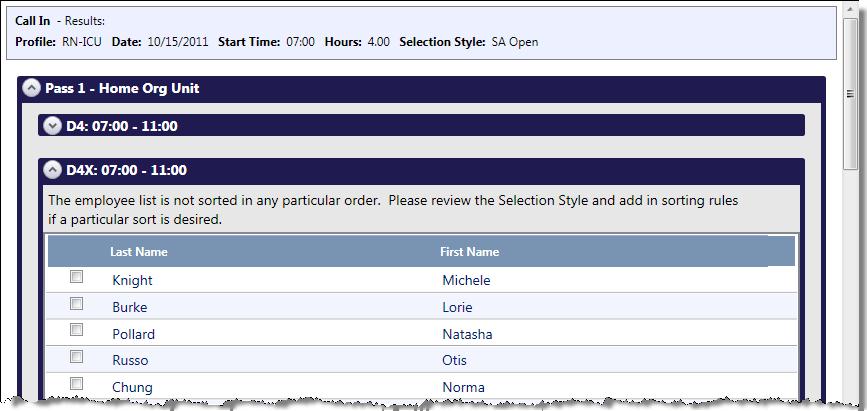867x411 pixels.
Task: Click the vertical scrollbar thumb
Action: (851, 95)
